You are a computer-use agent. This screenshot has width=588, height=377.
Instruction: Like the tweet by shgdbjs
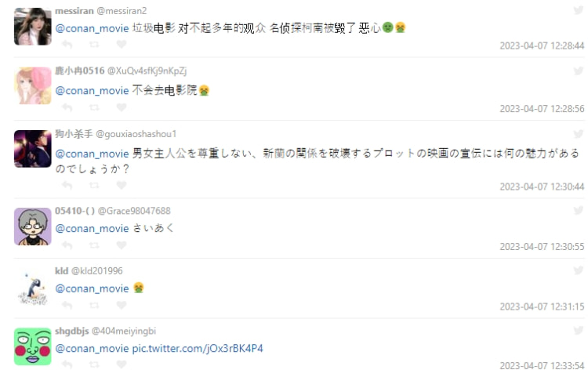point(121,364)
